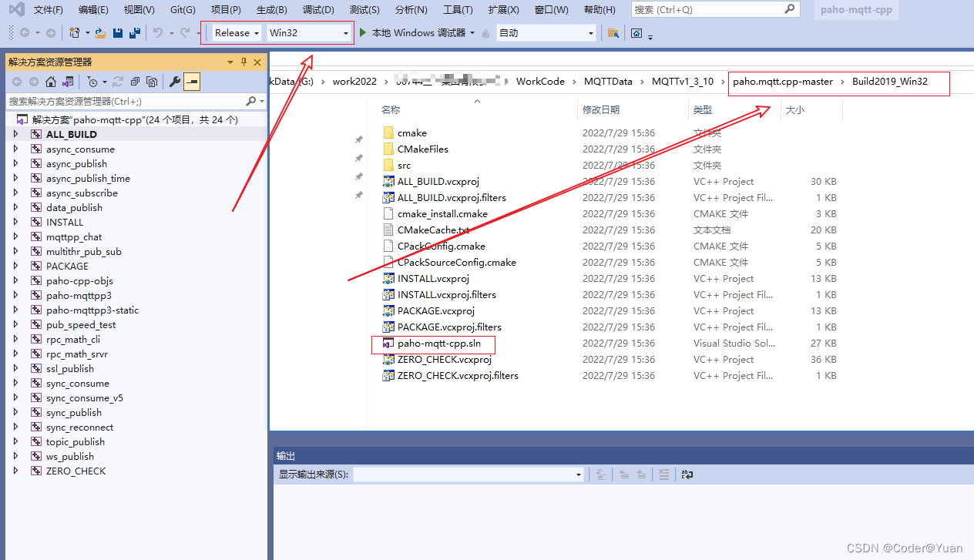Click the pending changes filter clock icon
Screen dimensions: 974x560
[92, 82]
